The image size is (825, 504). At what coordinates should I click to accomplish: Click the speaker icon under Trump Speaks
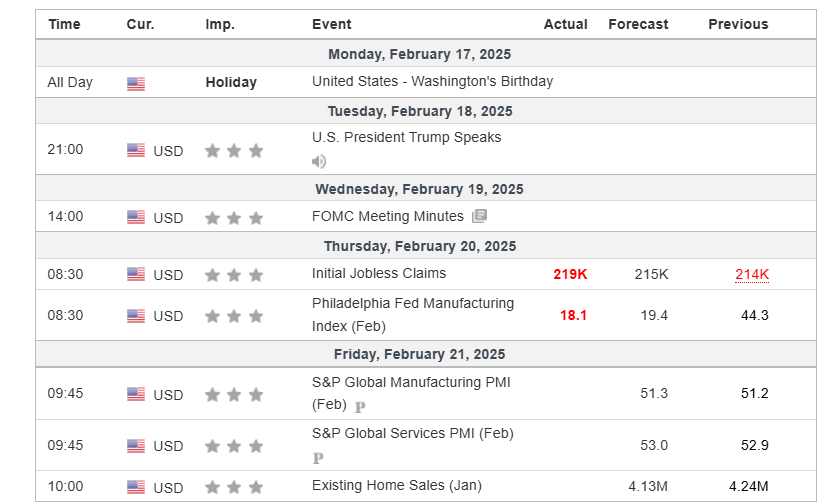click(319, 161)
